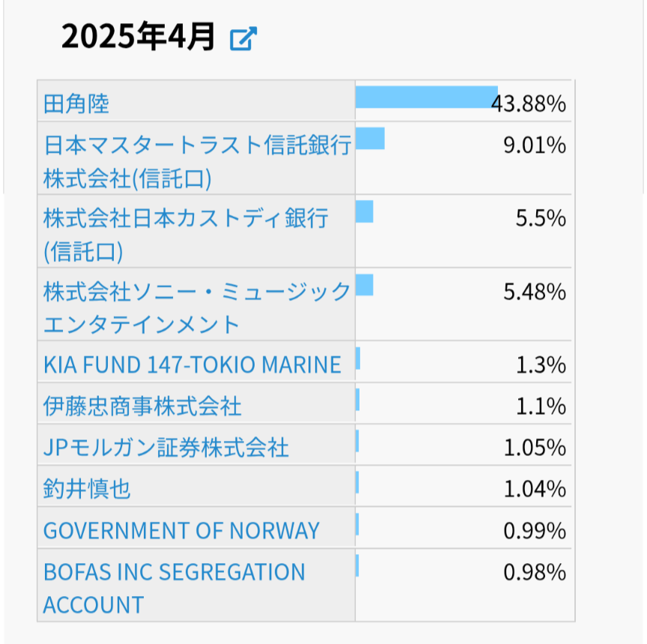Click the 伊藤忠商事株式会社 link
The width and height of the screenshot is (647, 644).
pos(142,406)
